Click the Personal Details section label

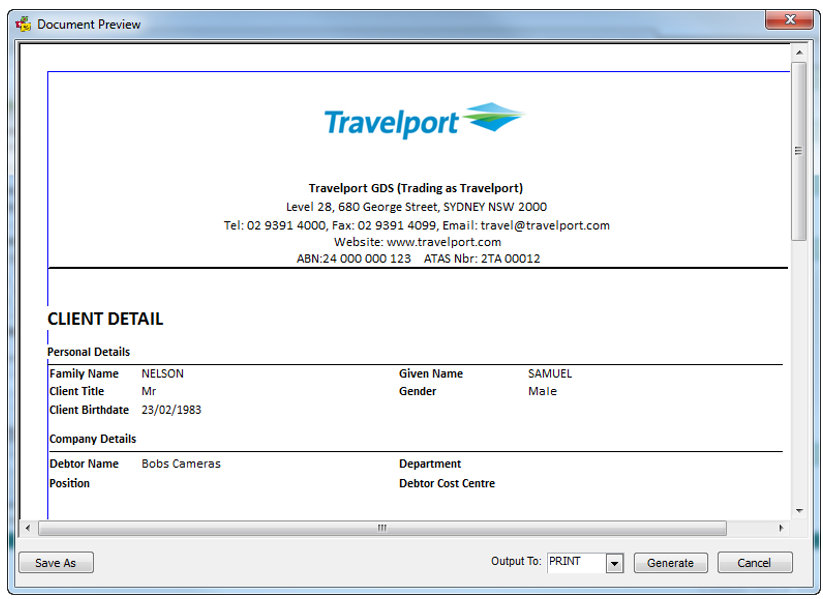click(x=89, y=352)
